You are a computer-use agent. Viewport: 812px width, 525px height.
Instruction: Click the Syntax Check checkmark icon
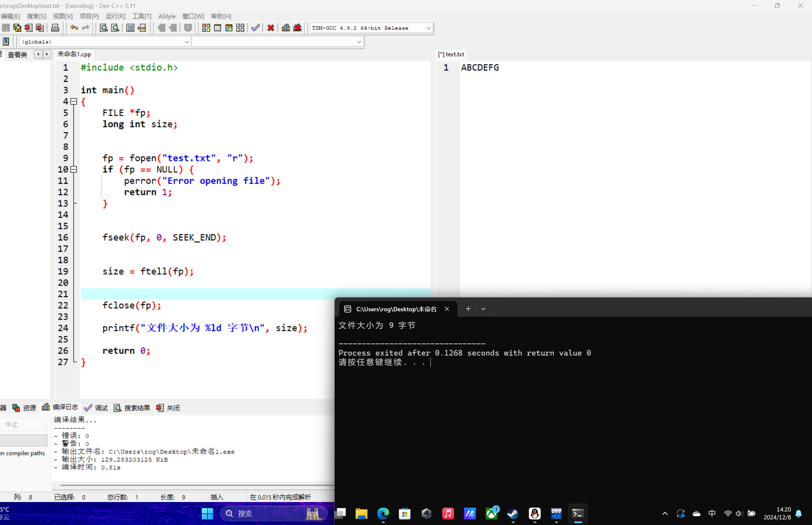point(255,28)
